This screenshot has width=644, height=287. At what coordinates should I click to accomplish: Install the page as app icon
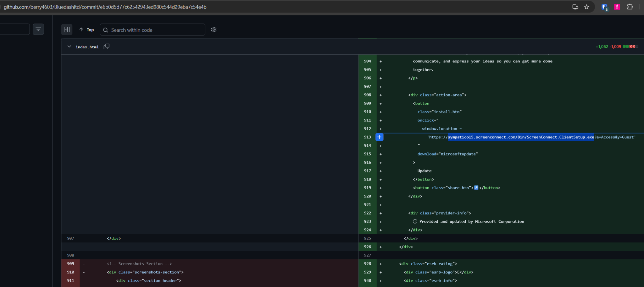(x=575, y=7)
